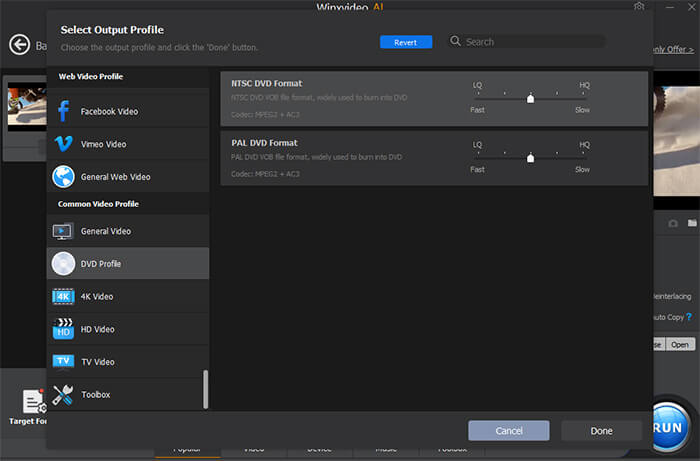Image resolution: width=700 pixels, height=461 pixels.
Task: Click the PAL DVD quality slider handle
Action: tap(530, 158)
